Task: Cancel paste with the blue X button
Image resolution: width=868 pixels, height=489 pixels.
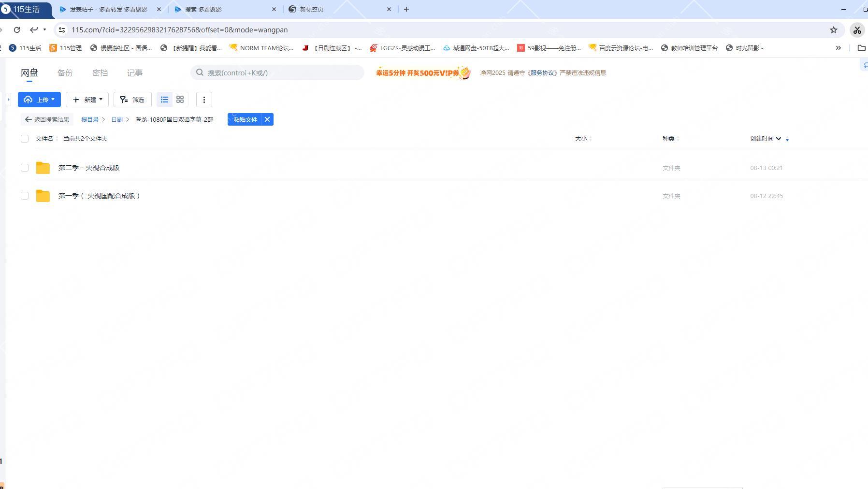Action: click(267, 119)
